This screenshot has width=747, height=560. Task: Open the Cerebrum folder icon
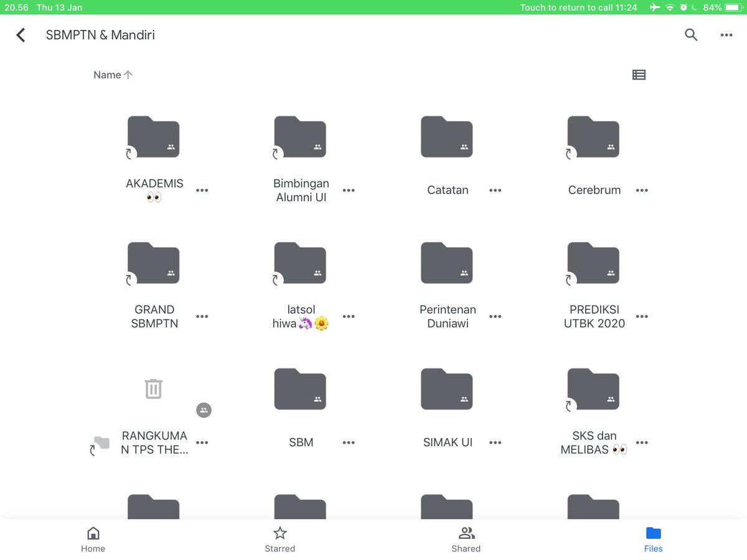point(593,137)
